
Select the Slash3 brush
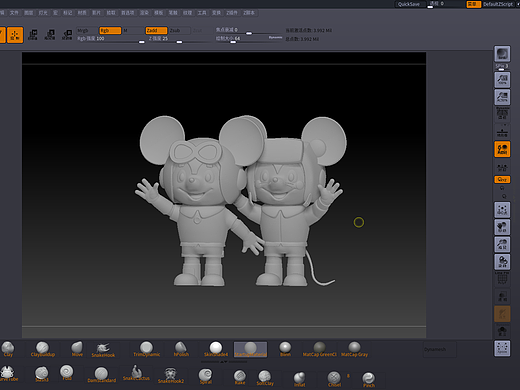click(x=42, y=374)
